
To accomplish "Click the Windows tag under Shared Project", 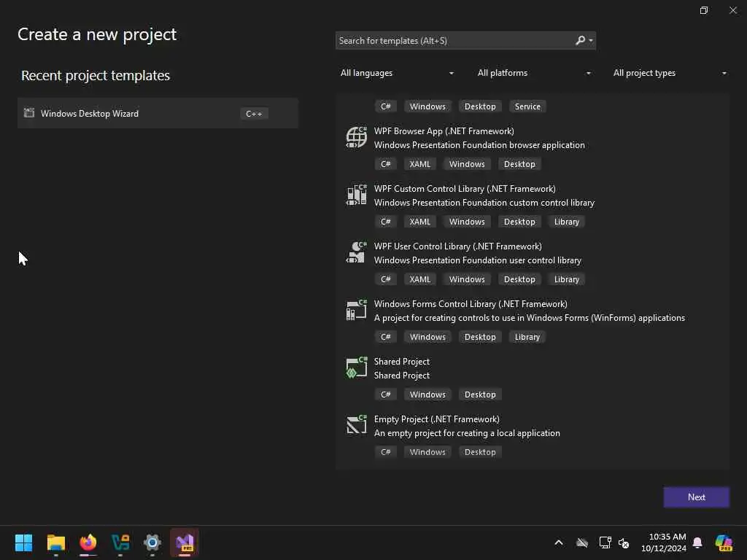I will pyautogui.click(x=427, y=394).
